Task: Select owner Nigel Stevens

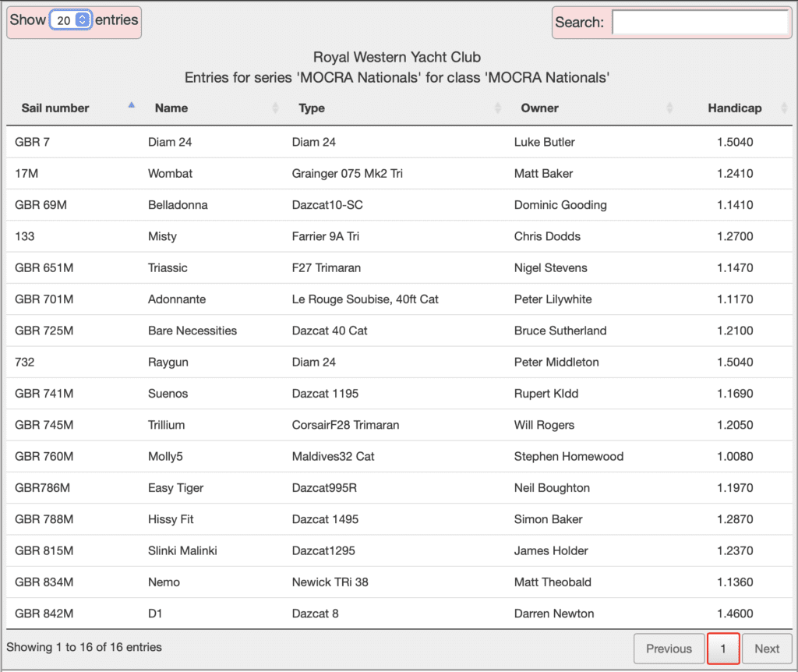Action: coord(550,267)
